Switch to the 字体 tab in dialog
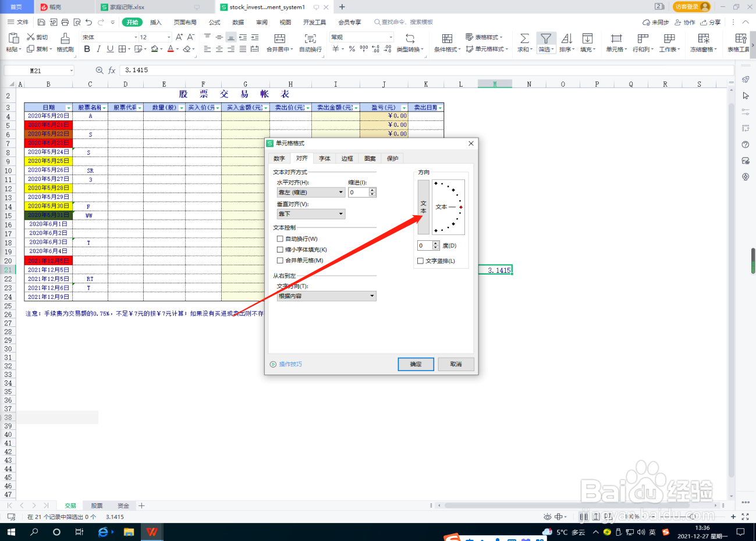This screenshot has height=541, width=756. coord(325,158)
